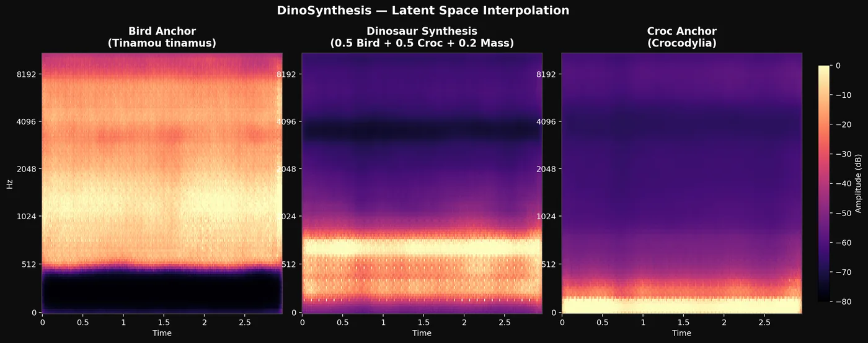The width and height of the screenshot is (868, 343).
Task: Click the "2" time tick under Bird Anchor plot
Action: (204, 323)
